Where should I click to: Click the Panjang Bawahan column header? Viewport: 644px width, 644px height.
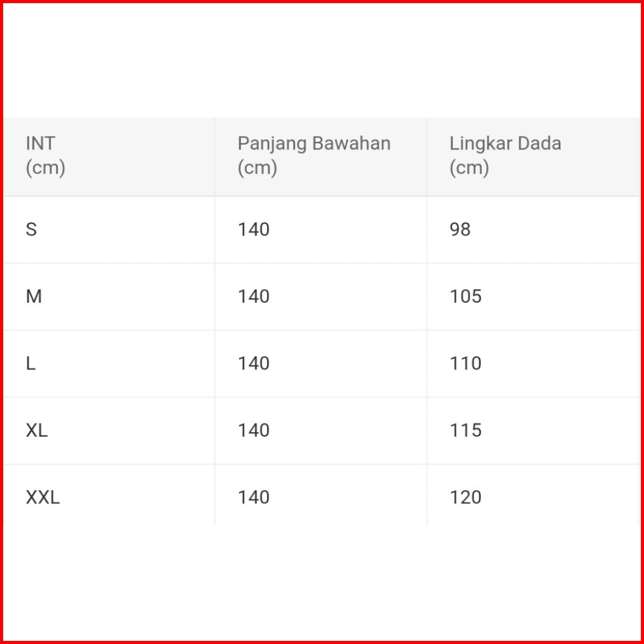pyautogui.click(x=314, y=144)
